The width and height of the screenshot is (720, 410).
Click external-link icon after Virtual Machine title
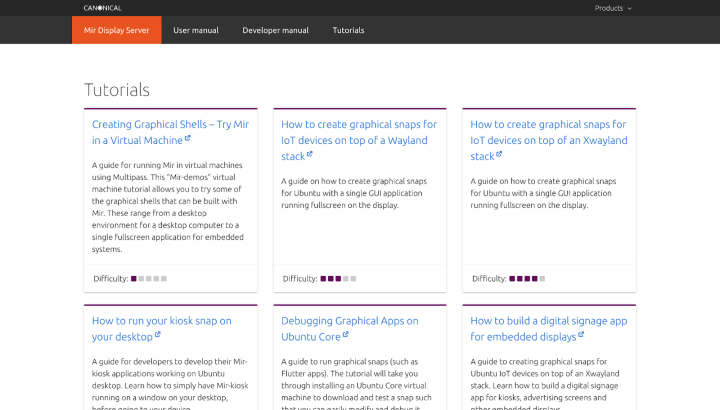[187, 138]
